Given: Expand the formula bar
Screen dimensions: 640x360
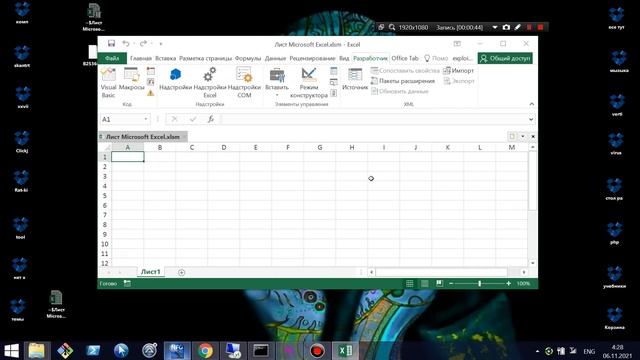Looking at the screenshot, I should 531,119.
